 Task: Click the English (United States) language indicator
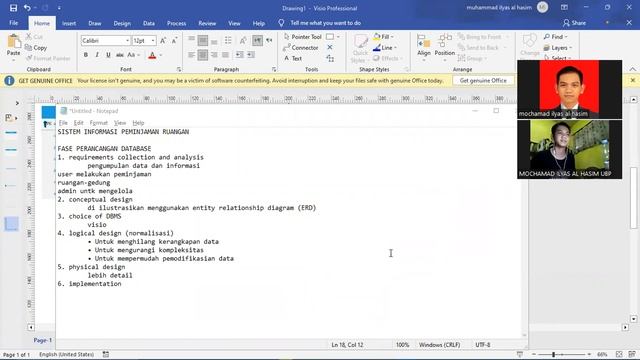click(x=67, y=354)
